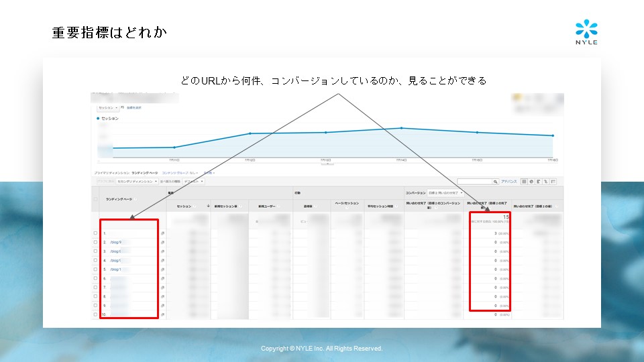Open row 10 external link icon
This screenshot has height=362, width=644.
point(162,314)
